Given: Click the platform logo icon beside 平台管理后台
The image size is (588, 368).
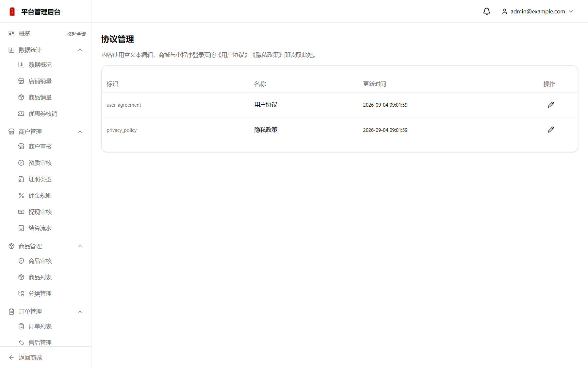Looking at the screenshot, I should [12, 12].
